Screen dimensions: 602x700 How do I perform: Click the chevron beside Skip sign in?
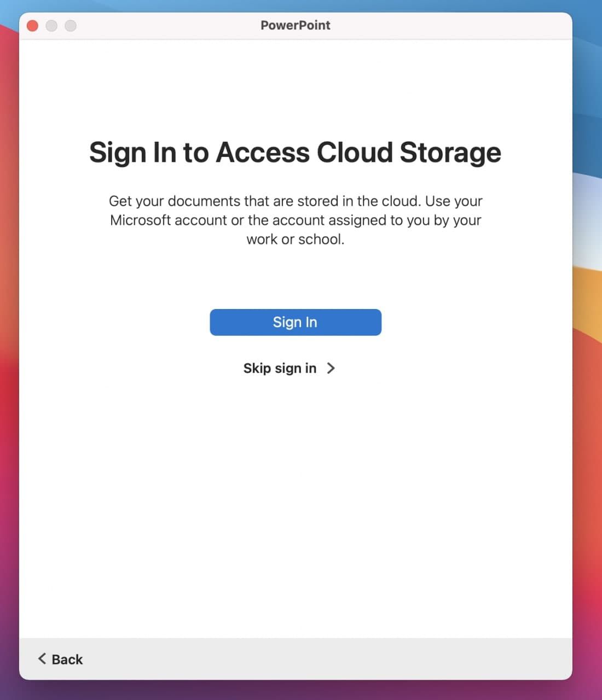click(331, 368)
